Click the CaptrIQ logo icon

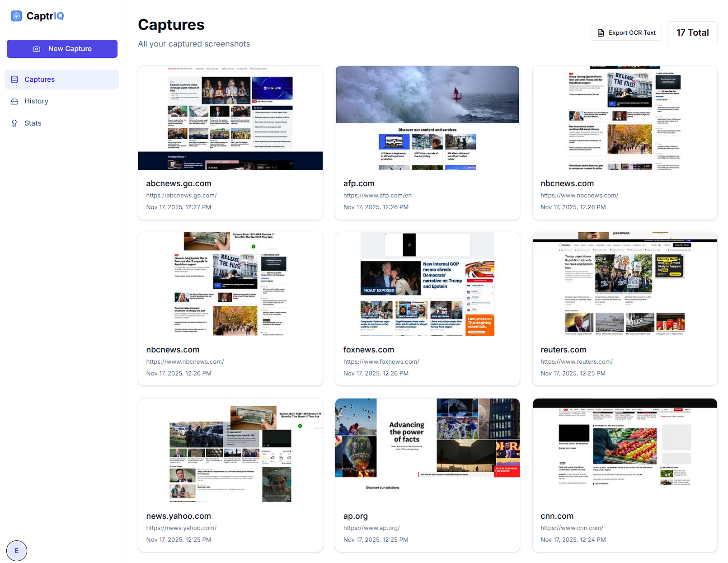point(17,16)
